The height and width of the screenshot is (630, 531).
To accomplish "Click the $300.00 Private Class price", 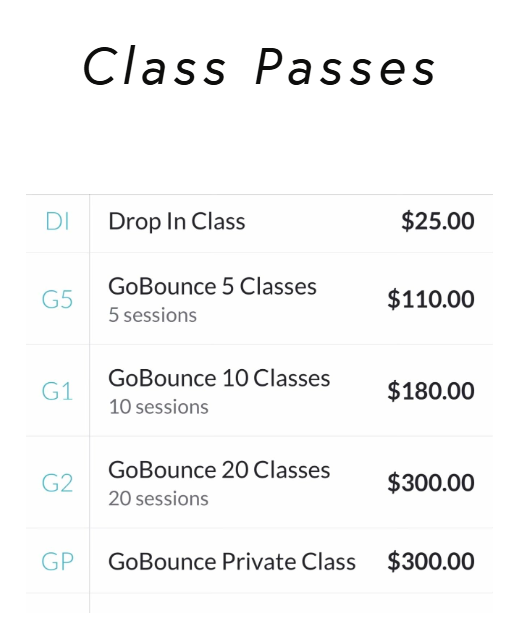I will (431, 561).
